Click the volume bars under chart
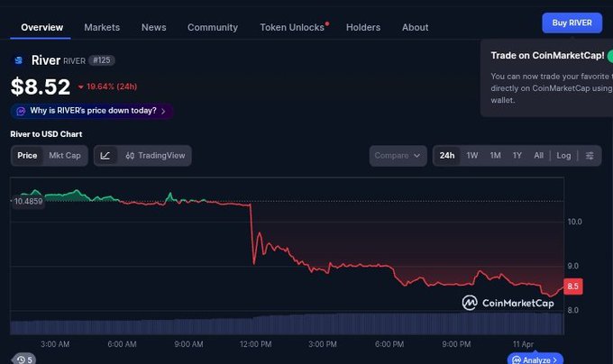This screenshot has height=364, width=613. coord(287,323)
